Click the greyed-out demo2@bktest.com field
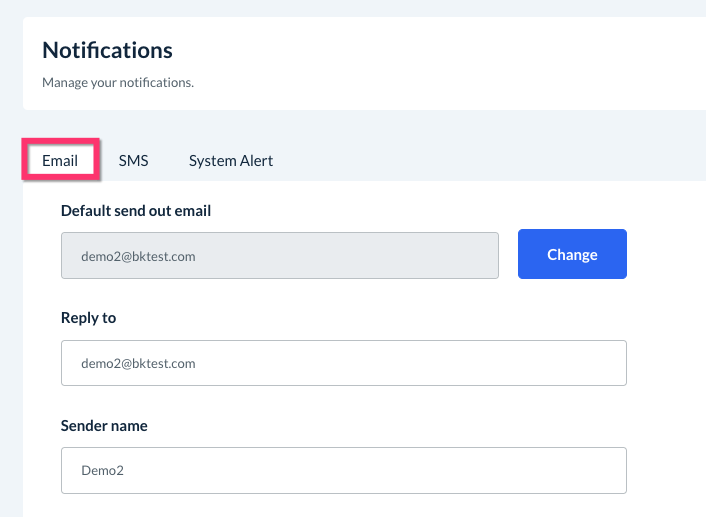 [x=280, y=255]
